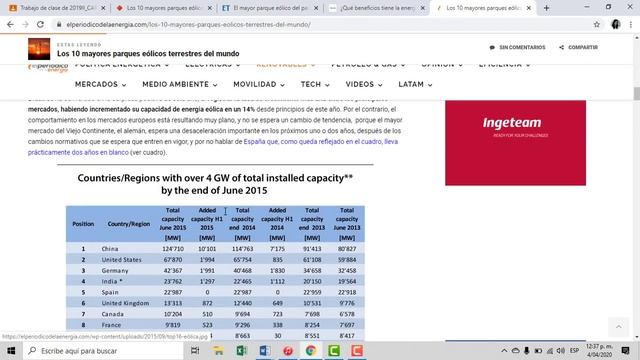Close the '¿Qué beneficios tiene' tab
Screen dimensions: 640x360
point(422,8)
